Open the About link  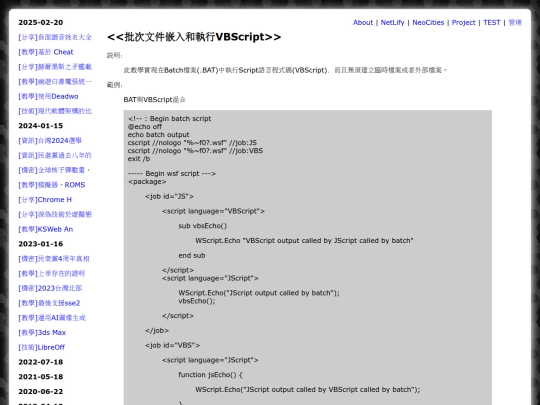click(363, 22)
